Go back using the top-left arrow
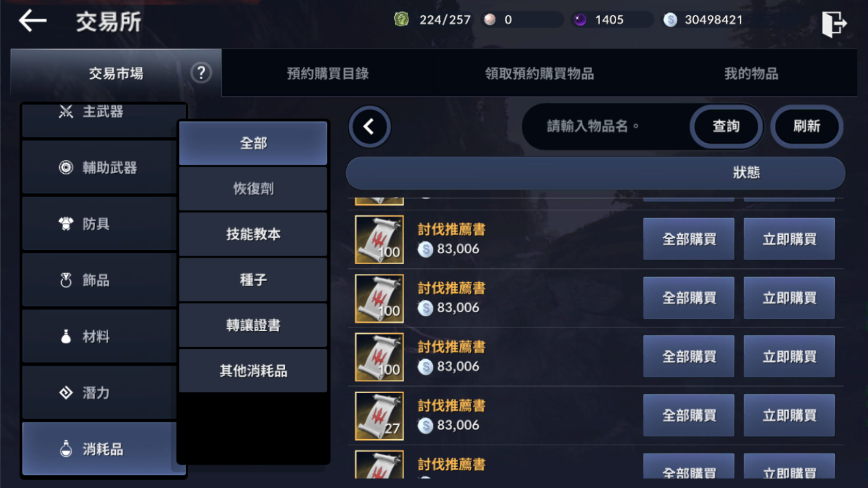The image size is (868, 488). click(x=33, y=21)
